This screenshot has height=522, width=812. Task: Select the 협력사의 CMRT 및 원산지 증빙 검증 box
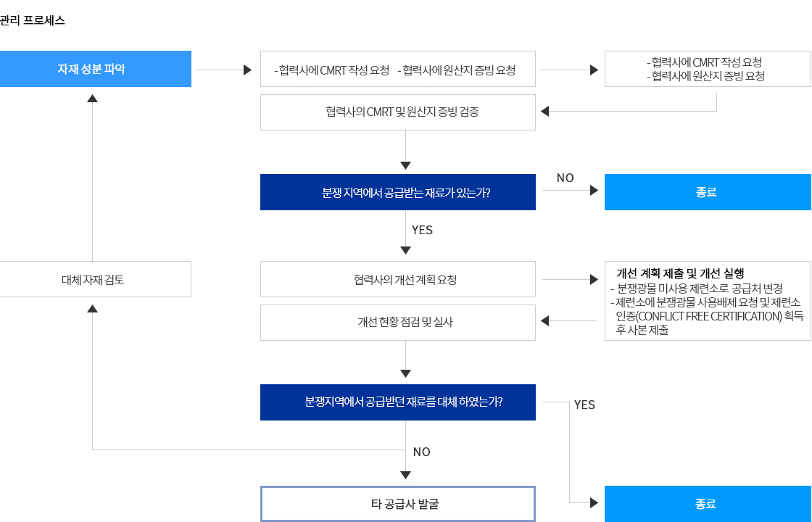point(398,112)
